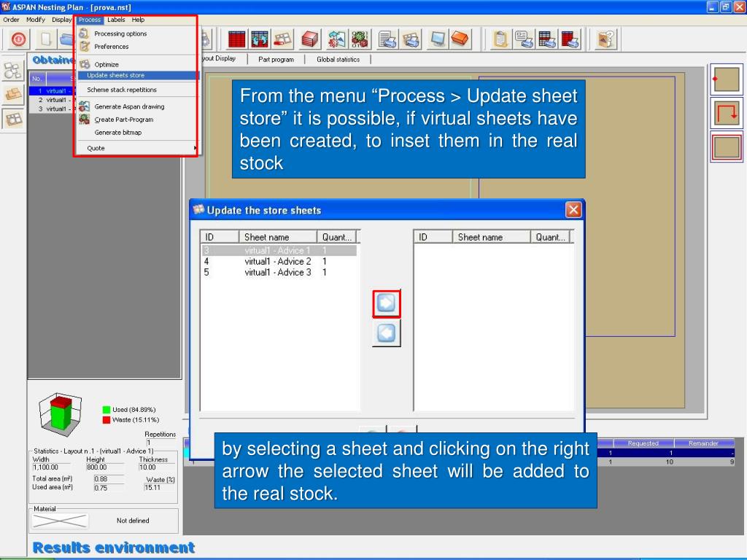Click the red grid table toolbar icon
747x560 pixels.
tap(236, 39)
